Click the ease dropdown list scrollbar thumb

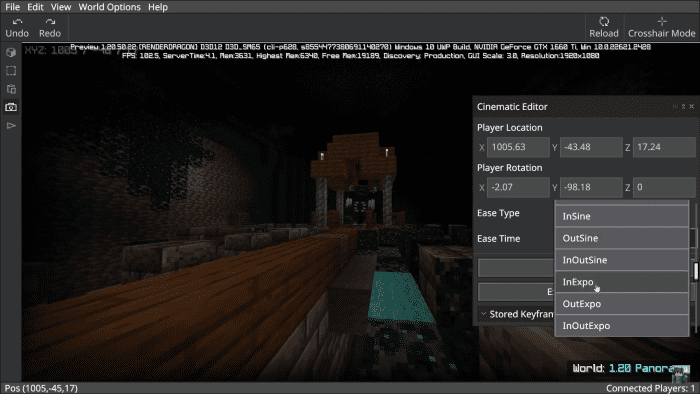(x=696, y=271)
